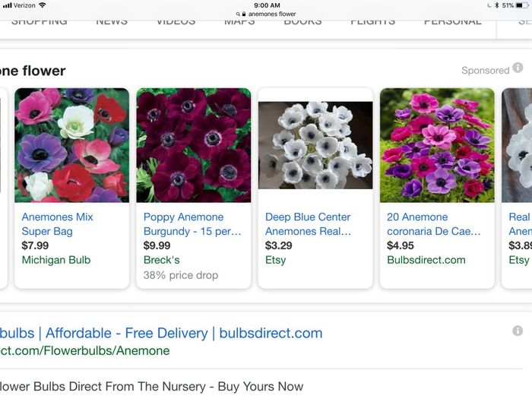Screen dimensions: 532x399
Task: Open 20 Anemone coronaria De Caen link
Action: [x=434, y=224]
